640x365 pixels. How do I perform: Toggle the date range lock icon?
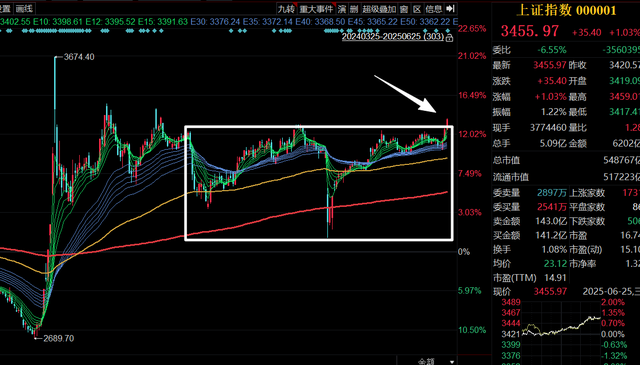[449, 38]
